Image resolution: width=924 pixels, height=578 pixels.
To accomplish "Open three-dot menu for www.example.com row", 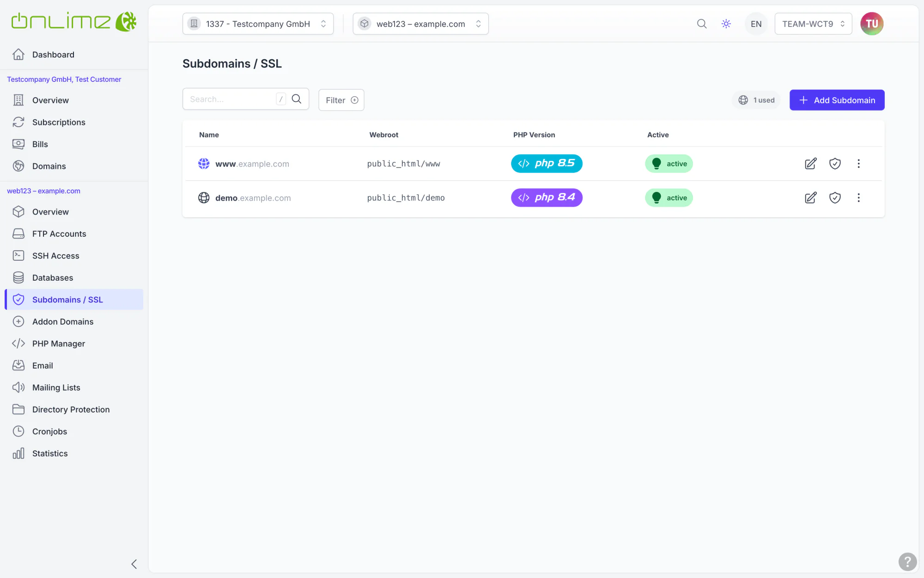I will tap(858, 164).
